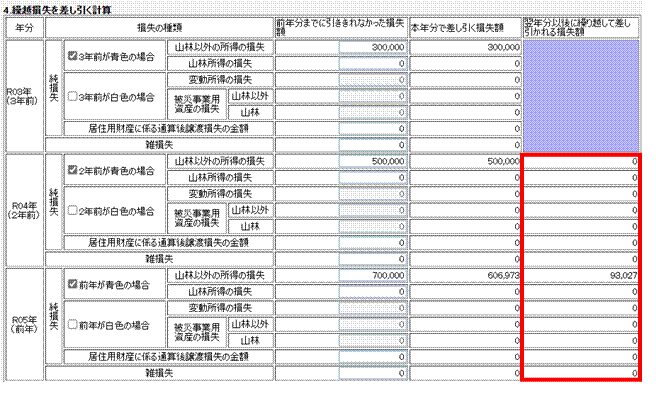The image size is (656, 394).
Task: Enable the 2年前が白色の場合 checkbox
Action: pyautogui.click(x=72, y=210)
